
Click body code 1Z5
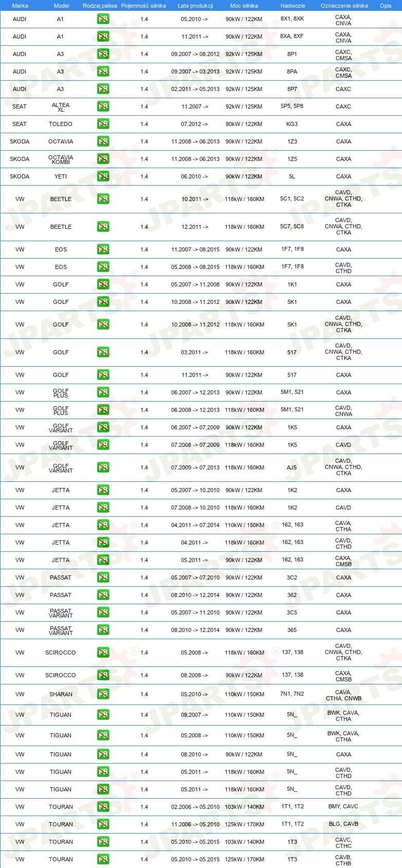pyautogui.click(x=292, y=159)
